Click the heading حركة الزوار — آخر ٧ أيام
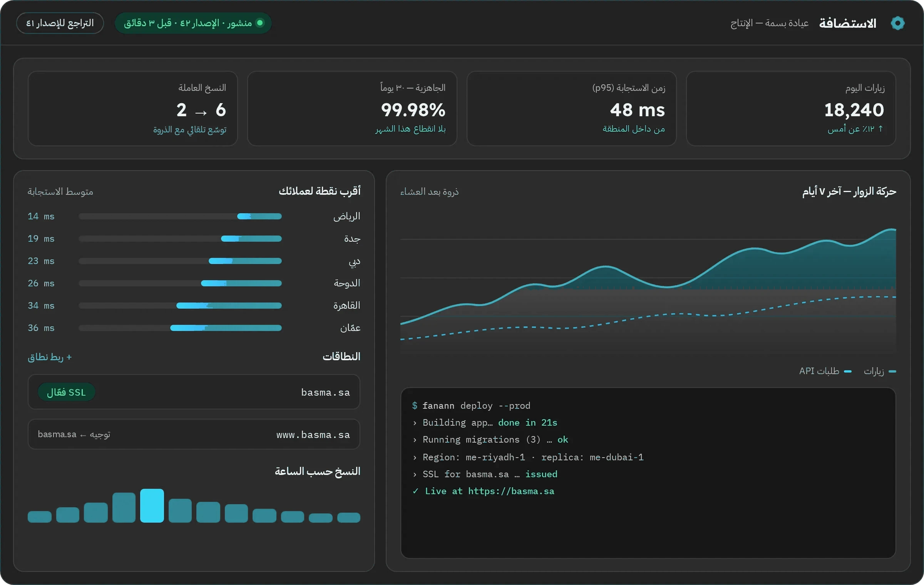This screenshot has height=585, width=924. pos(849,191)
